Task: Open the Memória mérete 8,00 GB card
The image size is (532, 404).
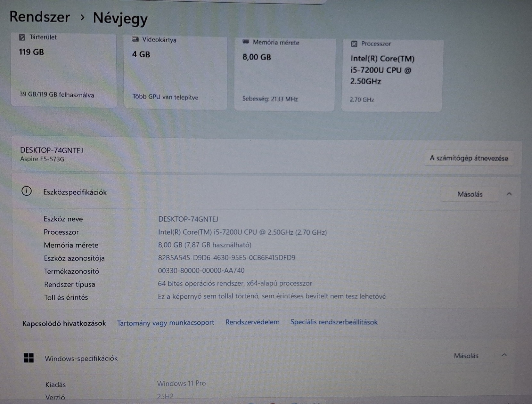Action: coord(285,74)
